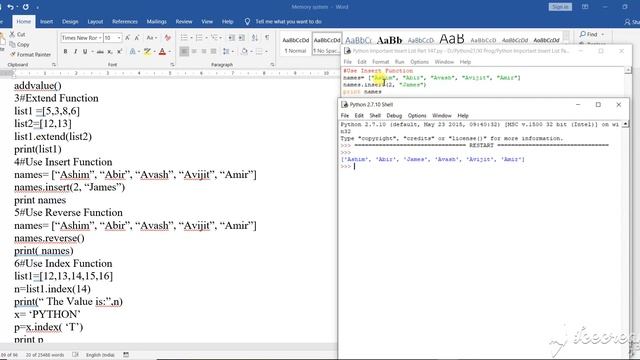640x360 pixels.
Task: Open font color dropdown arrow
Action: 169,51
